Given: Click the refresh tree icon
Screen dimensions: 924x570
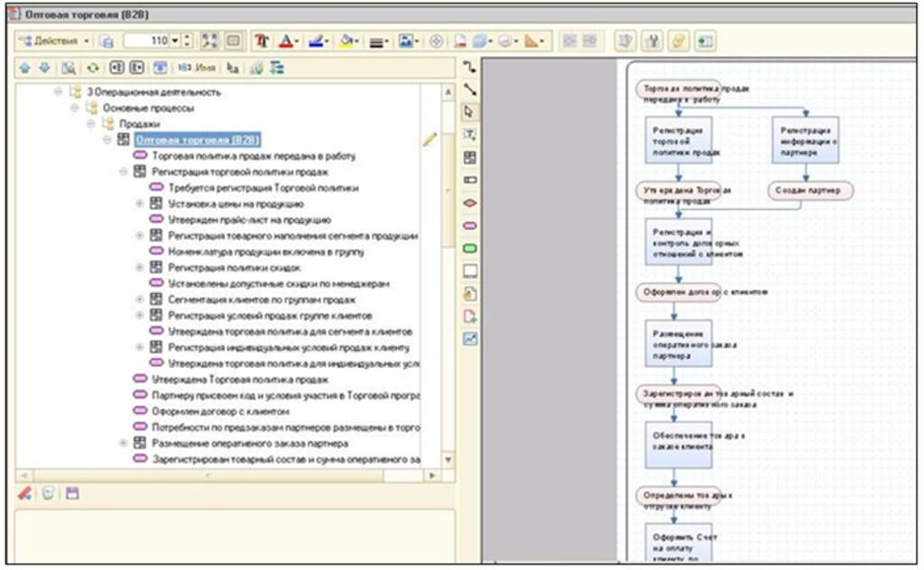Looking at the screenshot, I should point(92,68).
